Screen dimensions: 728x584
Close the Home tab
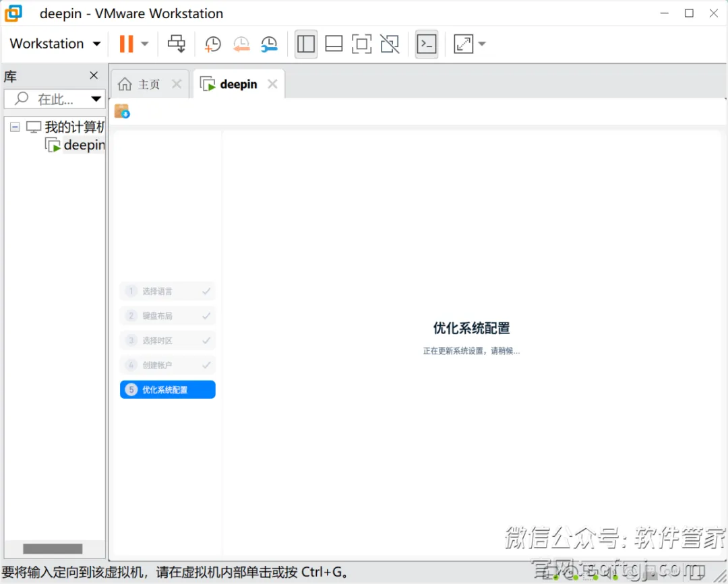177,84
